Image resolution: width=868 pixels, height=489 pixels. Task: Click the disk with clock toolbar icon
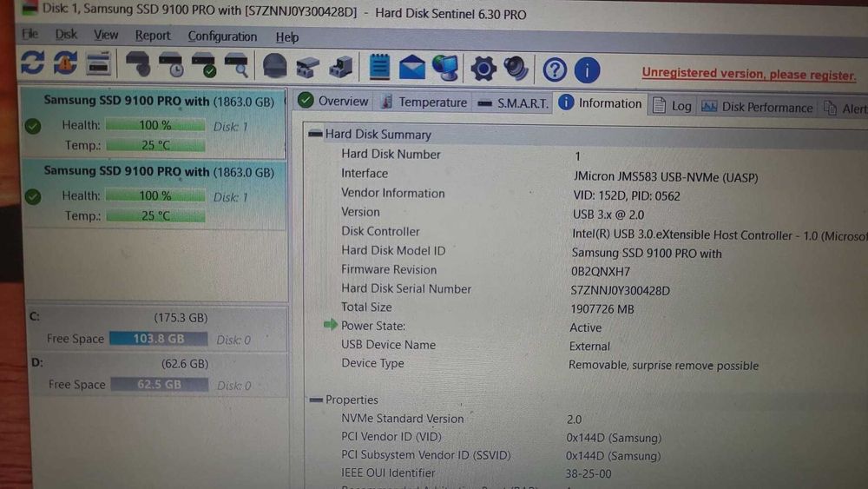(171, 65)
